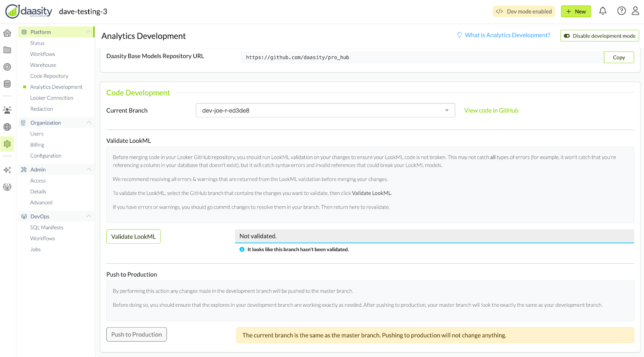The width and height of the screenshot is (644, 357).
Task: Click the help question mark icon
Action: point(621,11)
